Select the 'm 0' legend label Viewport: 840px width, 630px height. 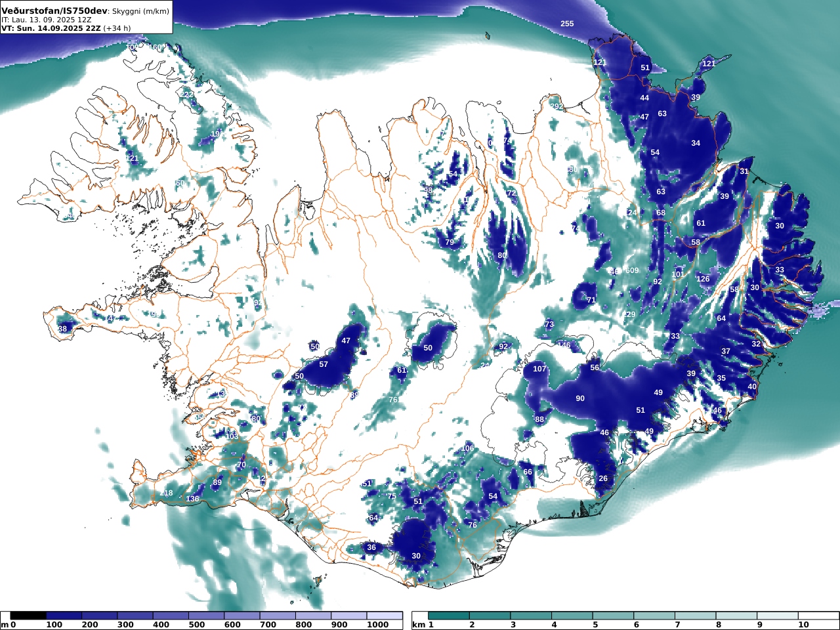pyautogui.click(x=8, y=625)
